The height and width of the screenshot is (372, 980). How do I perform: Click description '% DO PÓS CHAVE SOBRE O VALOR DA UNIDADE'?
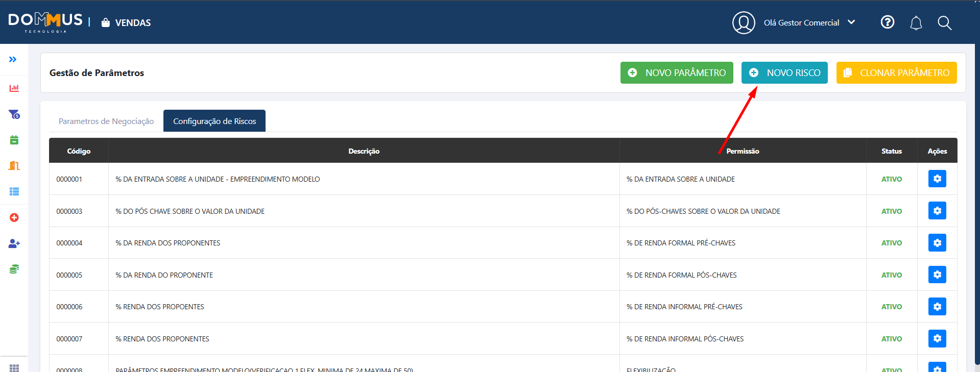(190, 211)
